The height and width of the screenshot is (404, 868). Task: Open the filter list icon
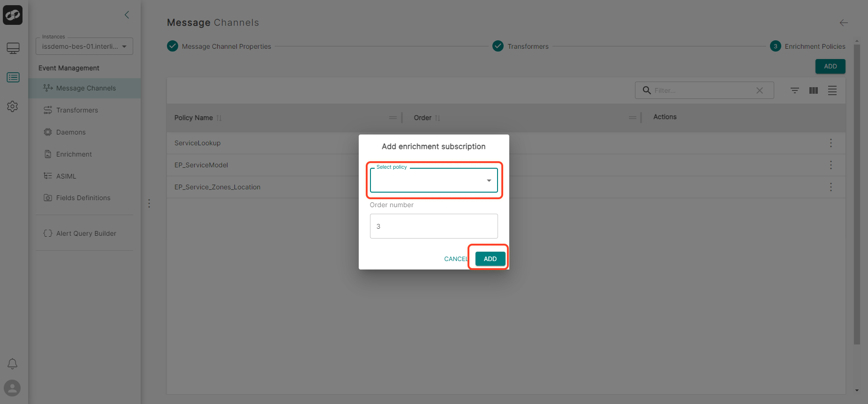click(x=795, y=90)
